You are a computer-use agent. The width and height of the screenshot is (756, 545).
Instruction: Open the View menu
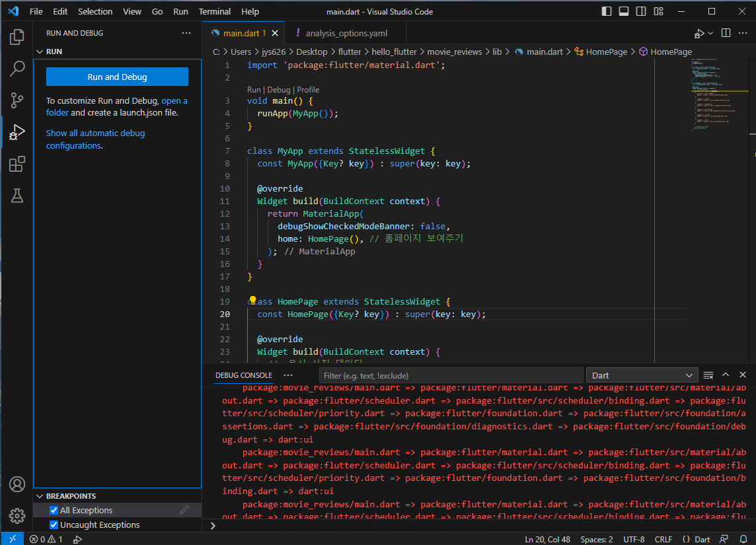pos(132,12)
